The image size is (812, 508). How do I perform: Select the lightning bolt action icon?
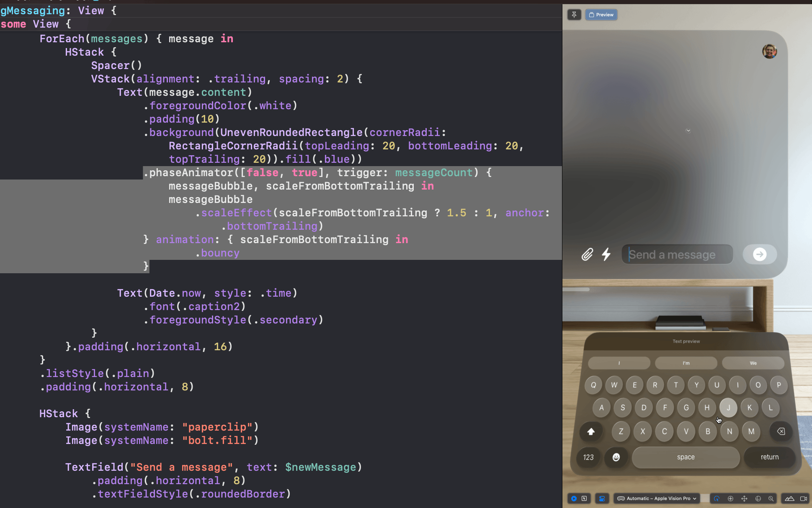click(x=606, y=254)
